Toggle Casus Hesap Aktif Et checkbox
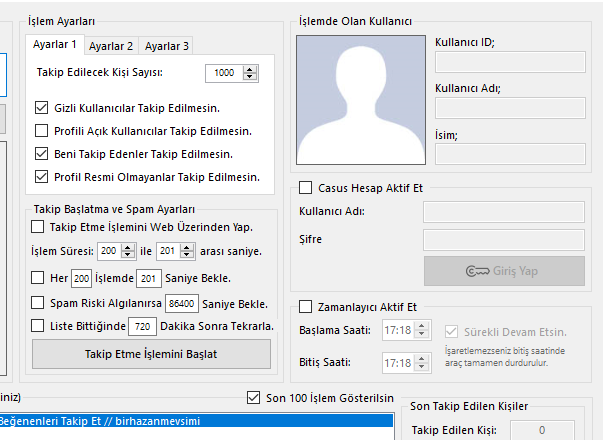The width and height of the screenshot is (603, 440). pos(306,188)
